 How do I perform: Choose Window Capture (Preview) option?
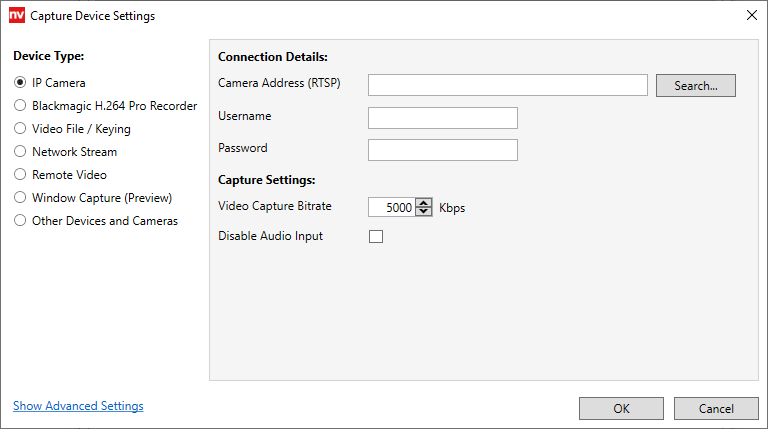[20, 198]
